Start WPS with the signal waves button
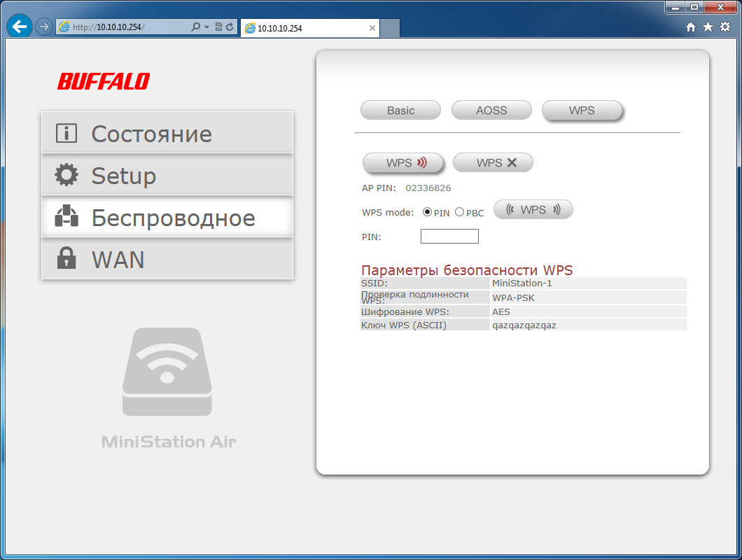 click(x=533, y=209)
